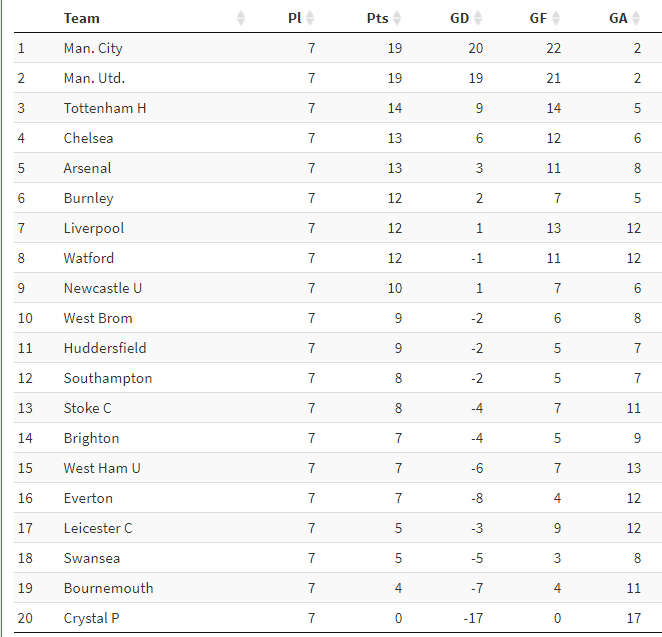Screen dimensions: 662x637
Task: Select the Man. Utd. team name
Action: (x=94, y=78)
